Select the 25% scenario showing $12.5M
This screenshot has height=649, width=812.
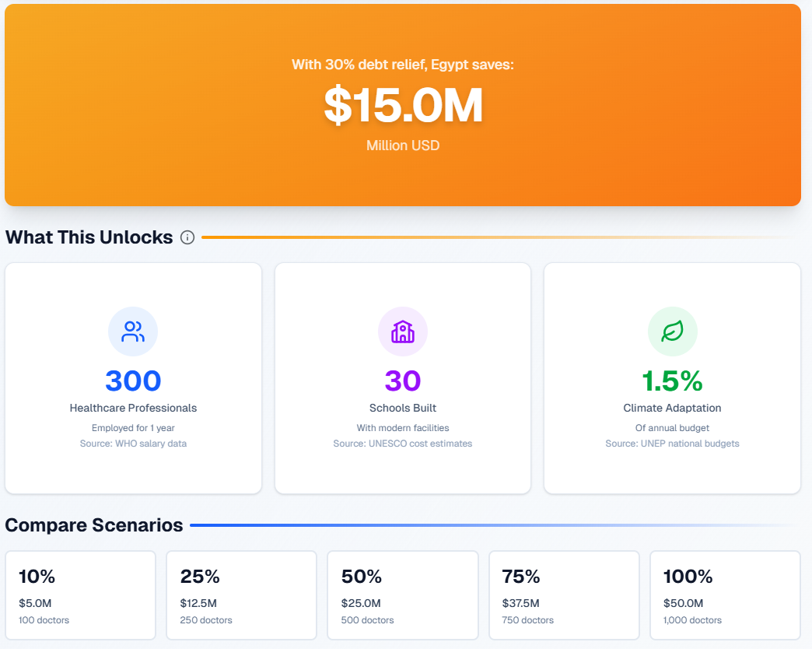click(241, 595)
